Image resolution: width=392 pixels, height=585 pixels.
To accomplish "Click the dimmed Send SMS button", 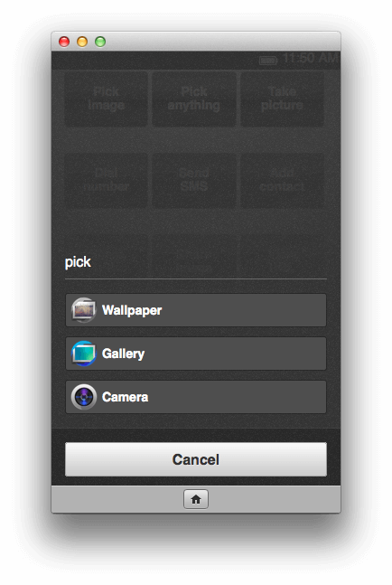I will tap(194, 180).
